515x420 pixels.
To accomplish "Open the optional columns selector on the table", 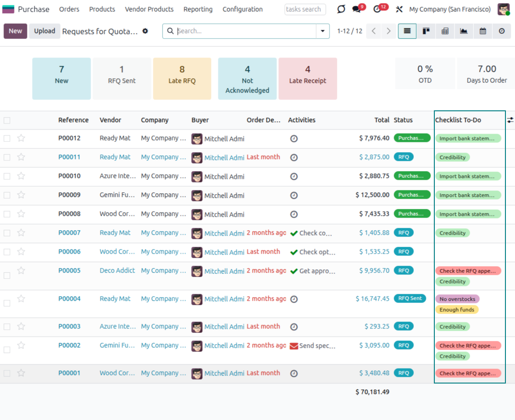I will [x=510, y=120].
